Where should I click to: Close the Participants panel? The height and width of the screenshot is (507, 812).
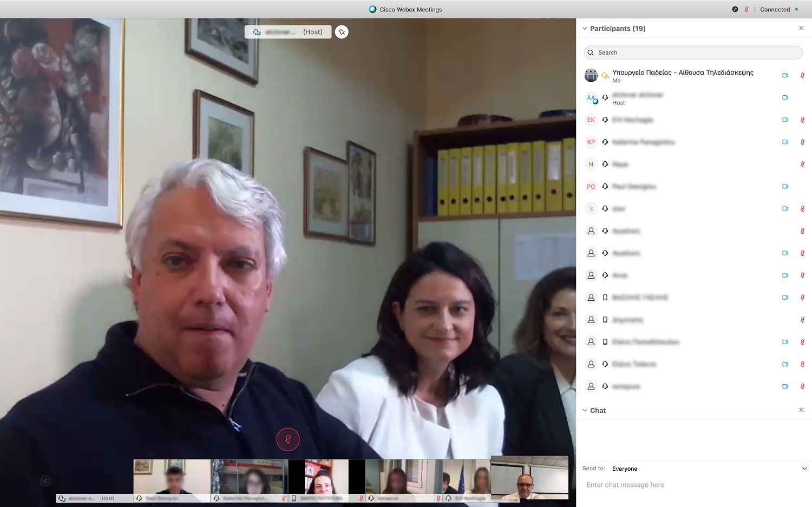click(801, 28)
